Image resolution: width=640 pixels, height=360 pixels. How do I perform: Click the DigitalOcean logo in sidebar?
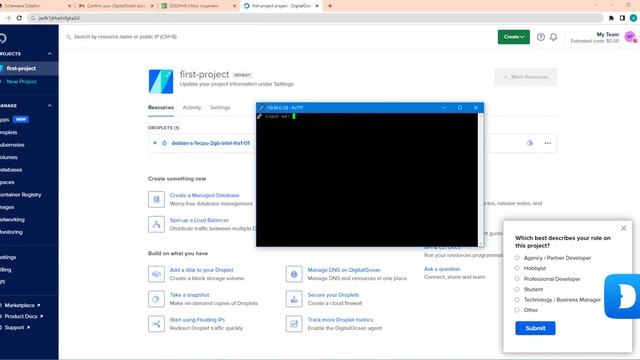pyautogui.click(x=3, y=38)
